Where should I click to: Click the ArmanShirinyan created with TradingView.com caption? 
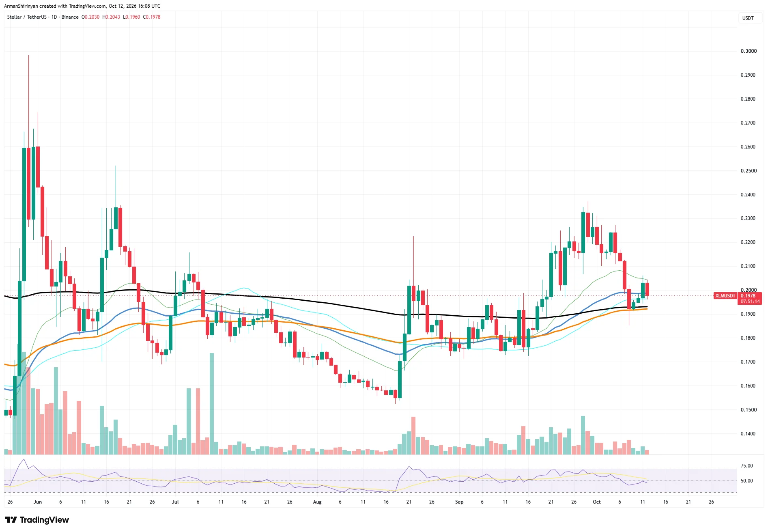[x=82, y=6]
